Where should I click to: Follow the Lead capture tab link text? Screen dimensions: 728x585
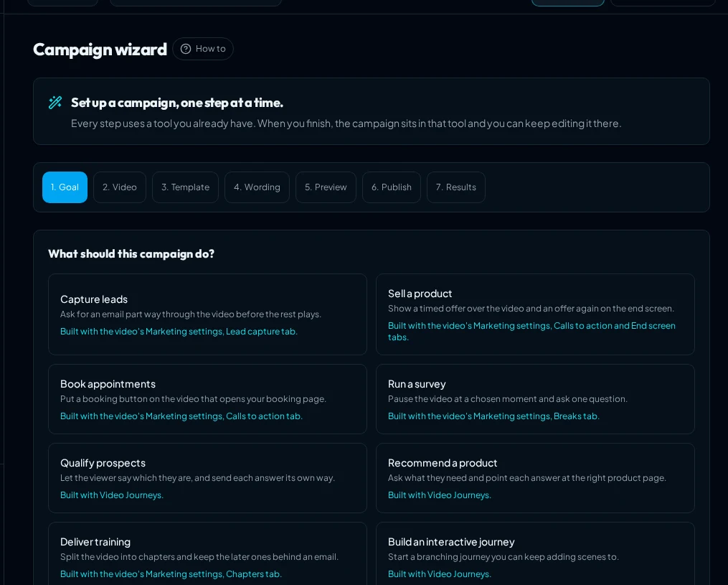[x=261, y=332]
